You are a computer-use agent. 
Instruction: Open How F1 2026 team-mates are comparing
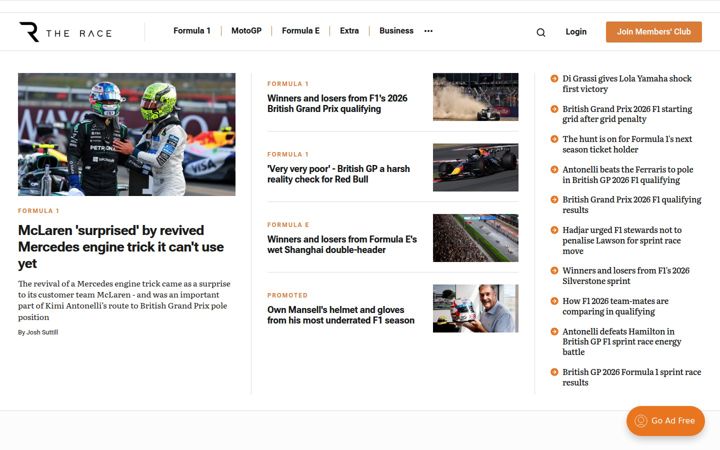pyautogui.click(x=615, y=306)
